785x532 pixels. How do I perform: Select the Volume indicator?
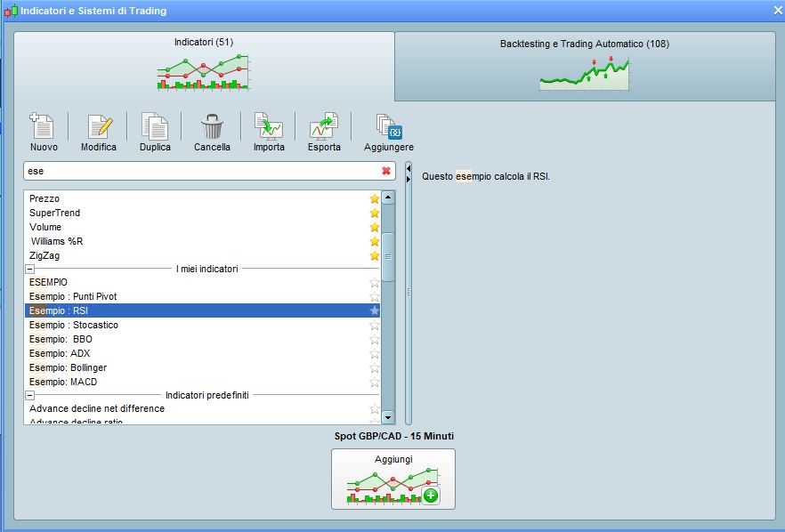202,227
